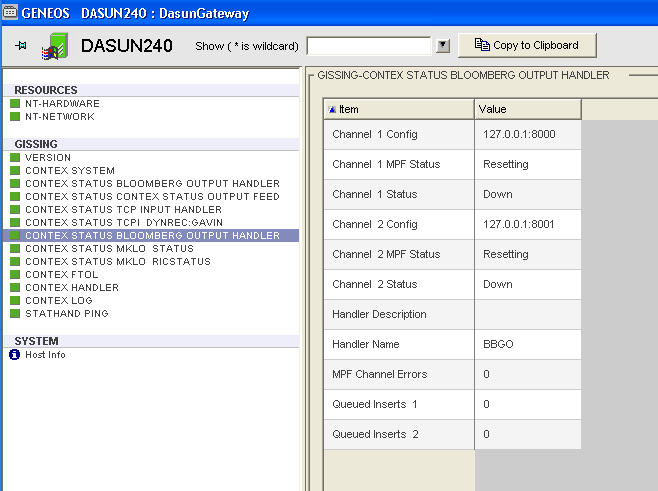Select CONTEX STATUS TCP INPUT HANDLER
Screen dimensions: 658x491
(123, 210)
